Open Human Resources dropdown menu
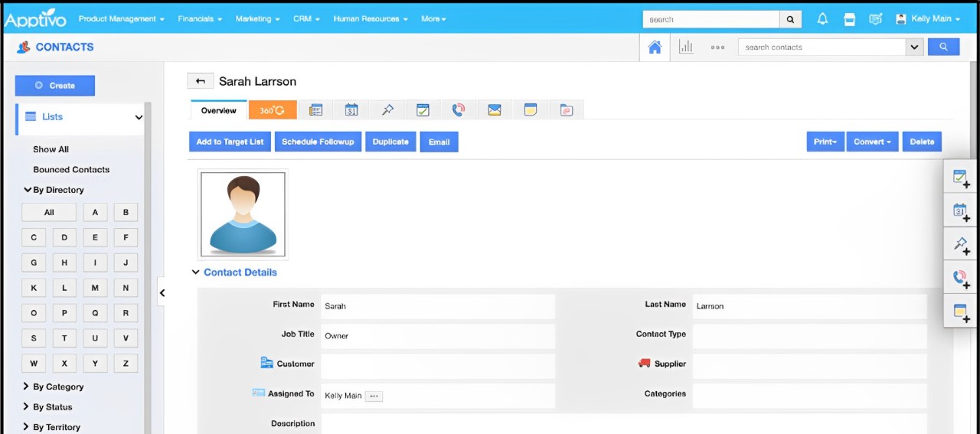The image size is (980, 434). (x=371, y=19)
